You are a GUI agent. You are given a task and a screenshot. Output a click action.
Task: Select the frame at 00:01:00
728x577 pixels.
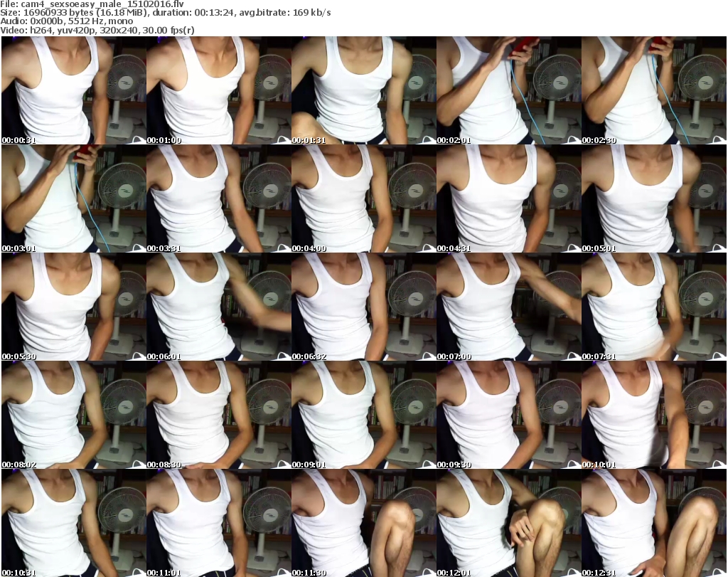[218, 90]
